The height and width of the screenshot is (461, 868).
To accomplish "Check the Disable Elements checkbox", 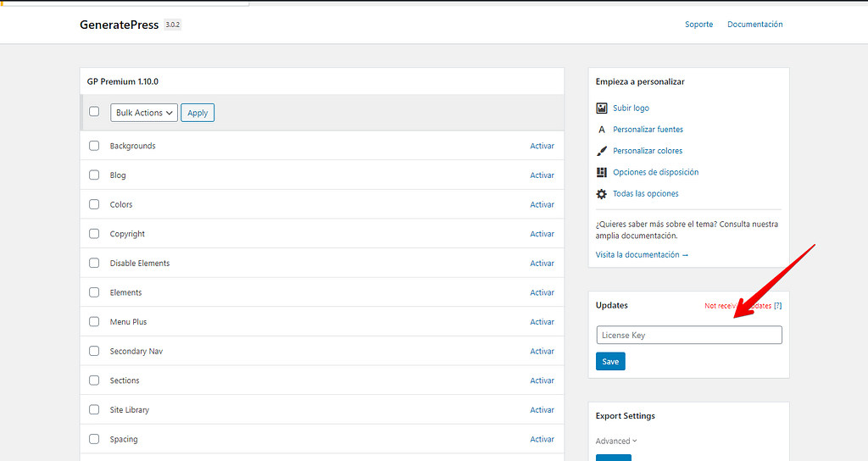I will click(94, 263).
